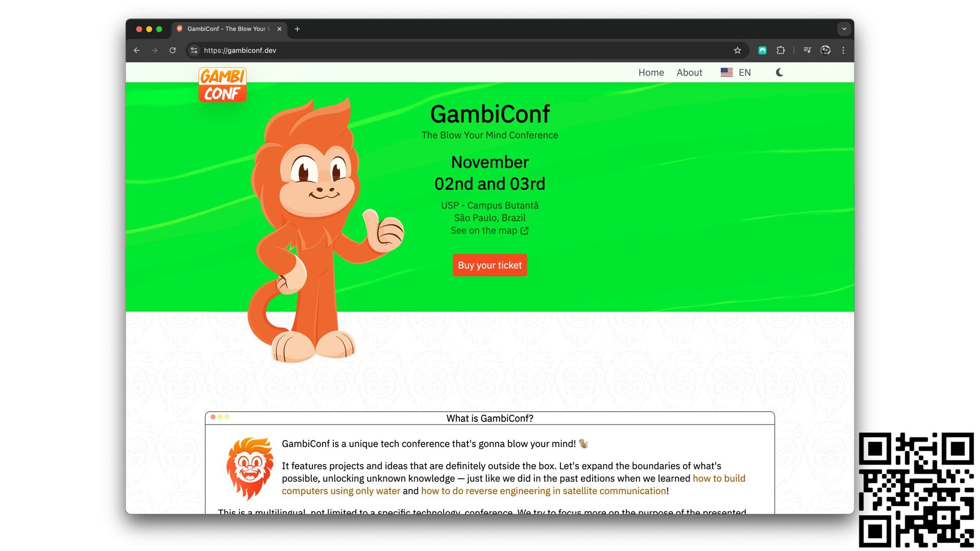Open the media control icon in the toolbar
The image size is (980, 551).
[x=807, y=51]
